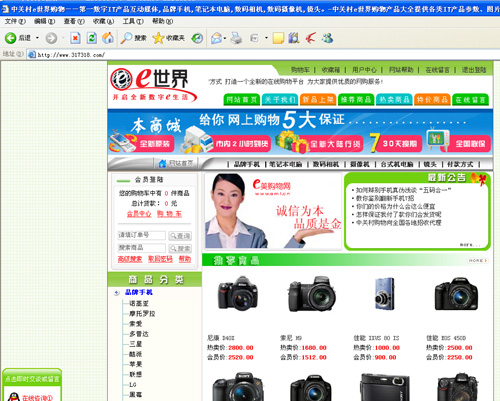Viewport: 500px width, 401px height.
Task: Open the red 取回密码 link
Action: coord(160,259)
